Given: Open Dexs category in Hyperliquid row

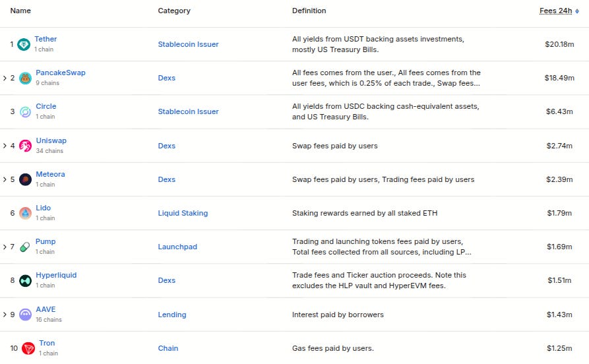Looking at the screenshot, I should 166,280.
